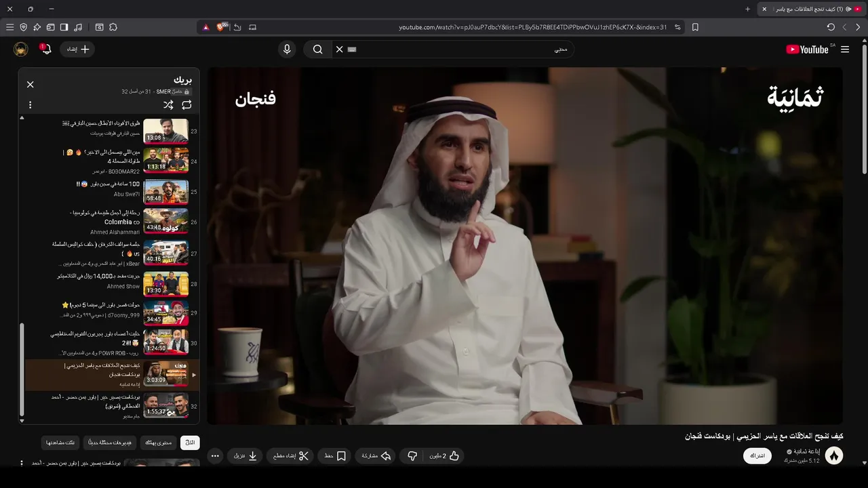Image resolution: width=868 pixels, height=488 pixels.
Task: Open playlist item '100 ساعة' by Abu Swe7l
Action: tap(108, 191)
